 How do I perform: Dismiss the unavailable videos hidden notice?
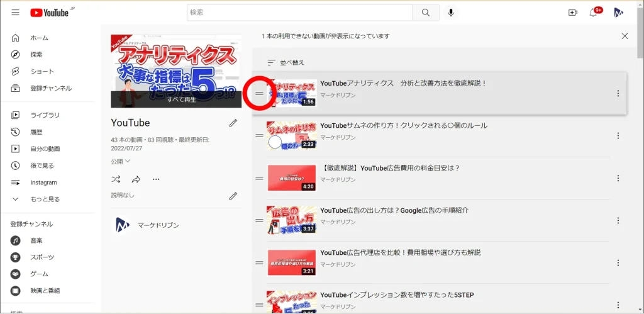[625, 36]
